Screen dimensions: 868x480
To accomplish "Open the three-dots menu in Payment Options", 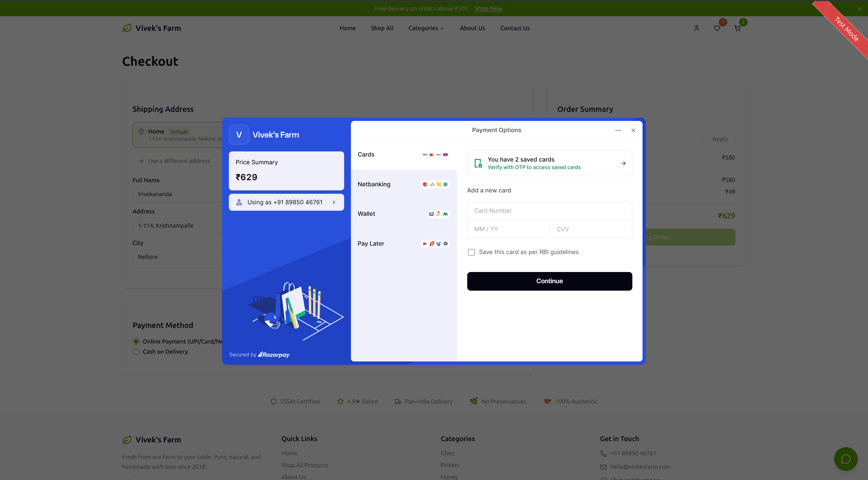I will [x=618, y=130].
